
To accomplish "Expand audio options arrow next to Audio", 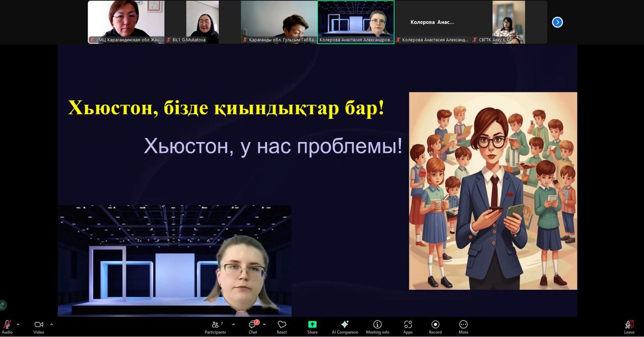I will (19, 324).
